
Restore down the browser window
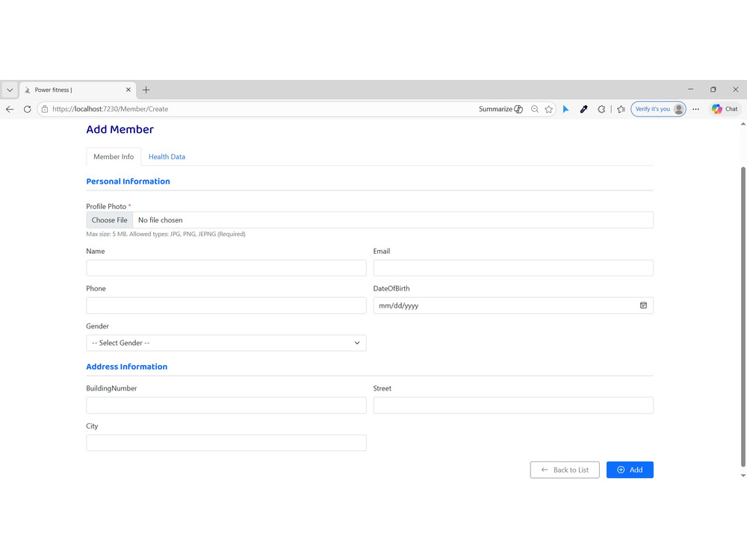point(713,90)
